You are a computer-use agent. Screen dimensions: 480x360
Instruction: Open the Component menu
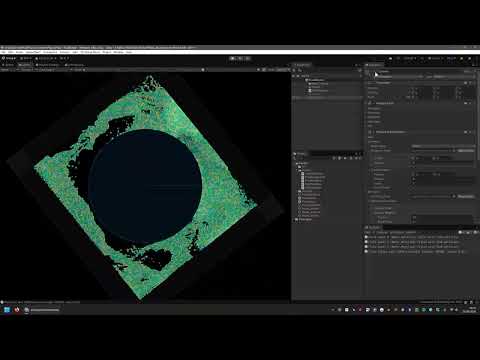click(50, 52)
